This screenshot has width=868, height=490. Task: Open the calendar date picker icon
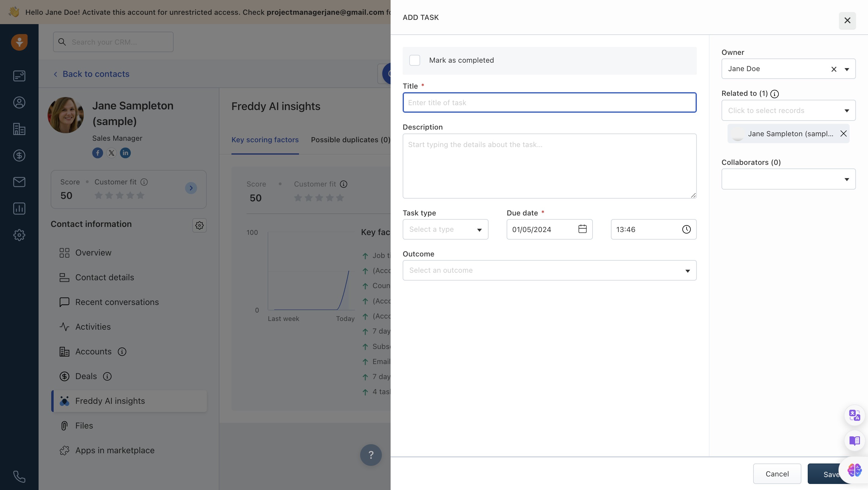(582, 229)
